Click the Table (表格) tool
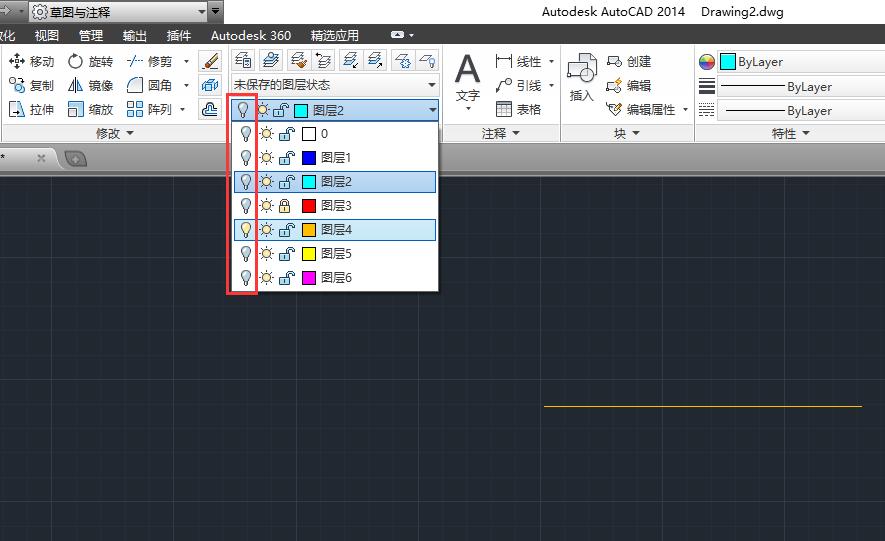This screenshot has height=541, width=885. (518, 109)
